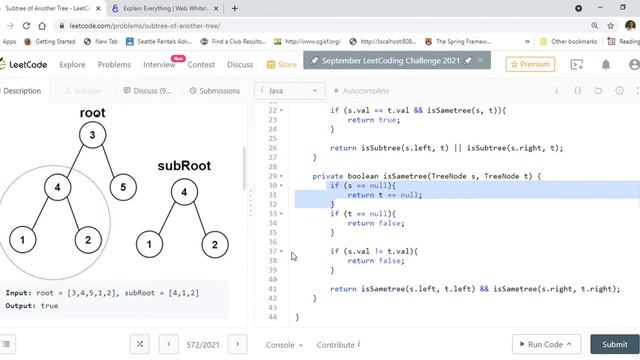
Task: Open the Getting Started bookmark
Action: click(50, 41)
